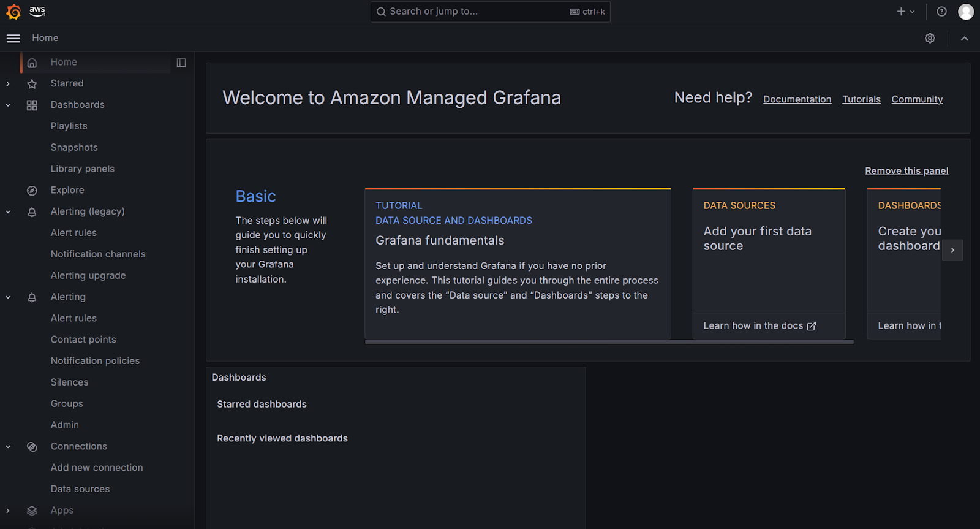This screenshot has height=529, width=980.
Task: Click the Connections icon in sidebar
Action: 32,447
